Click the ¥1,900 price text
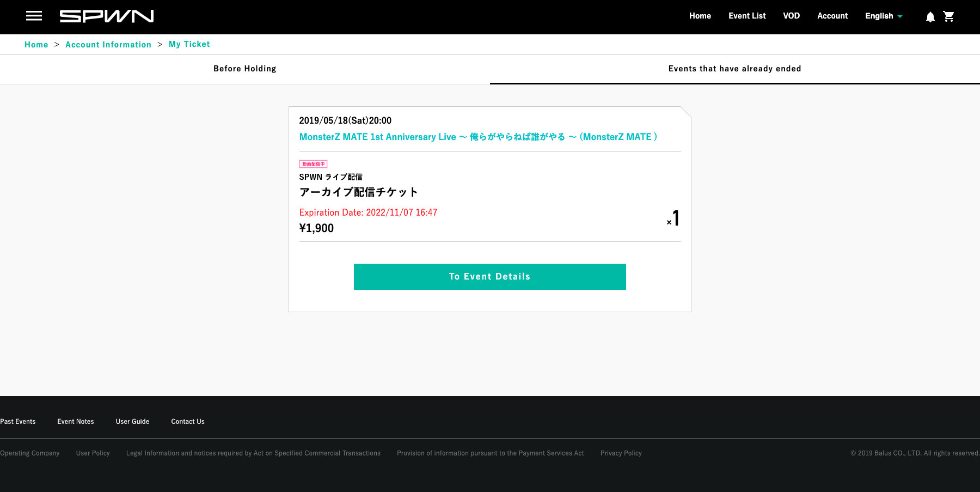This screenshot has width=980, height=492. click(x=316, y=228)
